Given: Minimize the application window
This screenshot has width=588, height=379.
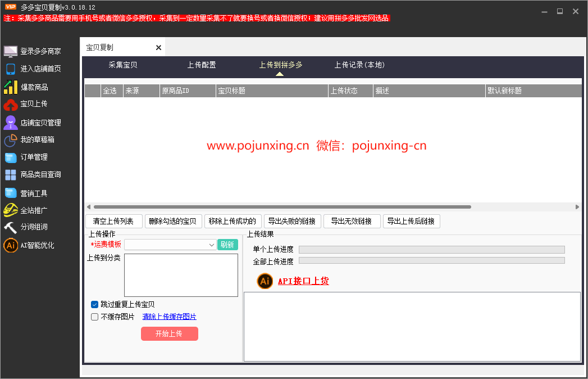Looking at the screenshot, I should 545,12.
